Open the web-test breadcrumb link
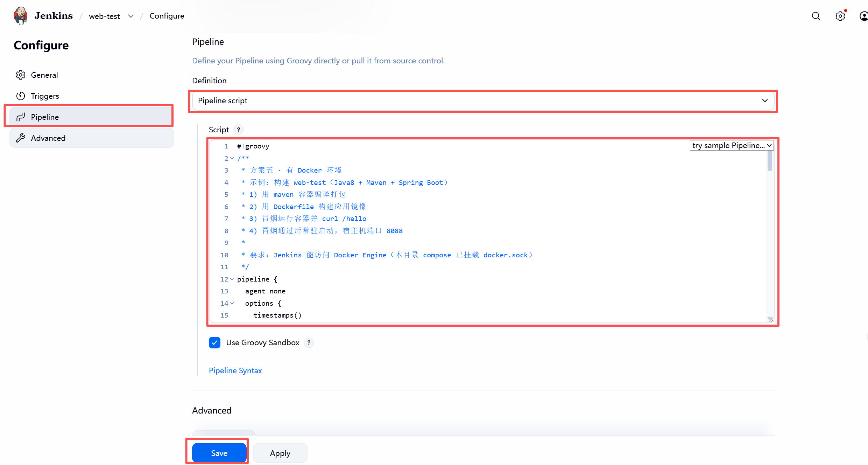The height and width of the screenshot is (465, 868). (x=104, y=16)
